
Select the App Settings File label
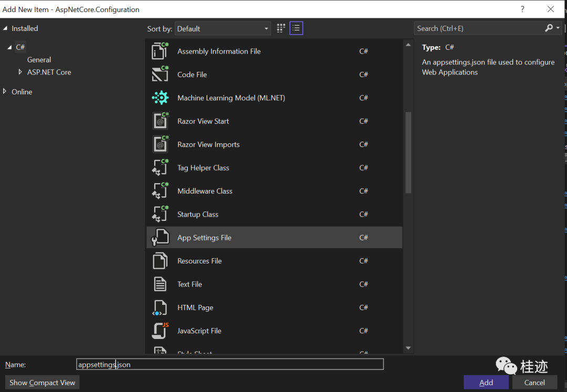[x=204, y=238]
